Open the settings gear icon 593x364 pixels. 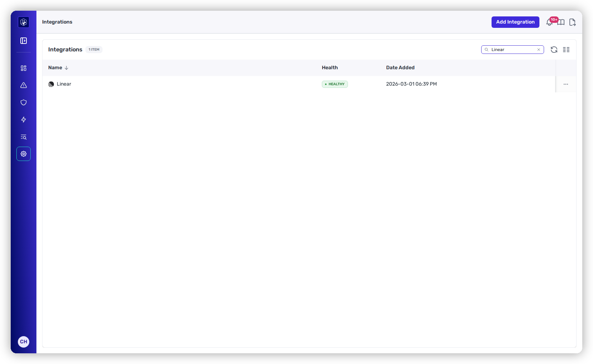[24, 154]
